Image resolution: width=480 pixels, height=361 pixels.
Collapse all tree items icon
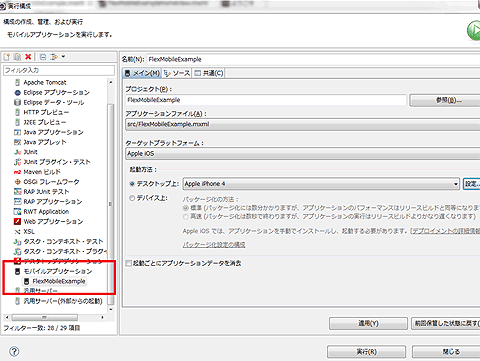(x=43, y=57)
